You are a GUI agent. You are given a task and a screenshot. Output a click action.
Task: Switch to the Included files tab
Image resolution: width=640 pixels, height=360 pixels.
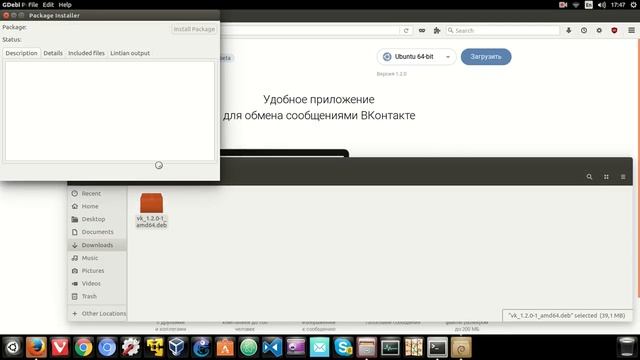coord(86,53)
